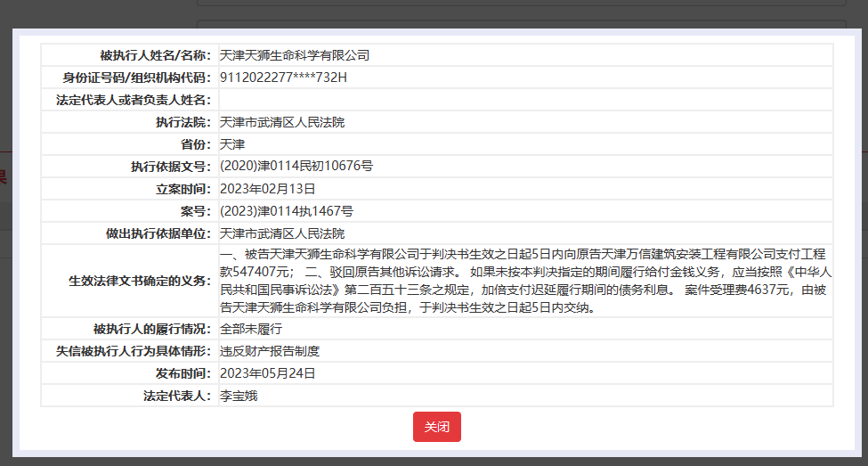
Task: Click the 执行法院 label
Action: [183, 122]
